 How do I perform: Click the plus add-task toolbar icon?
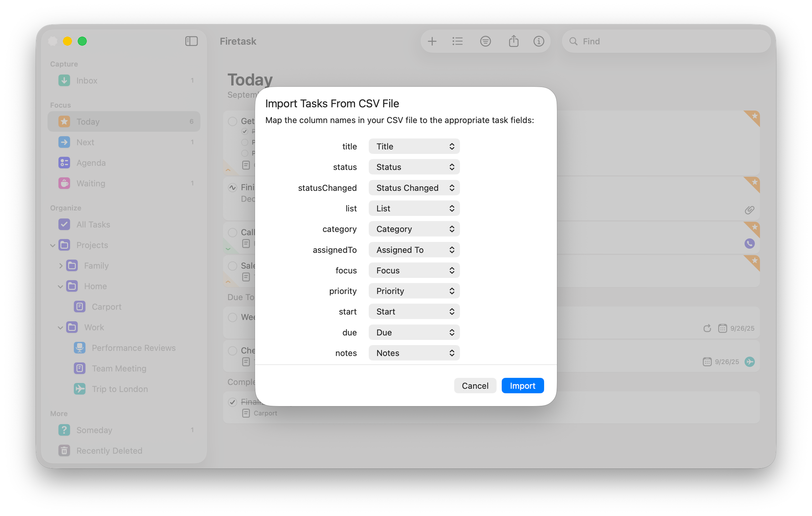432,41
